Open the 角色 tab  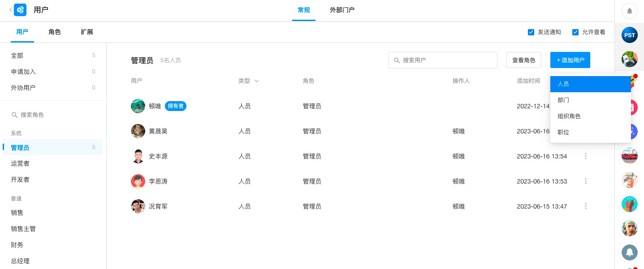pos(55,32)
